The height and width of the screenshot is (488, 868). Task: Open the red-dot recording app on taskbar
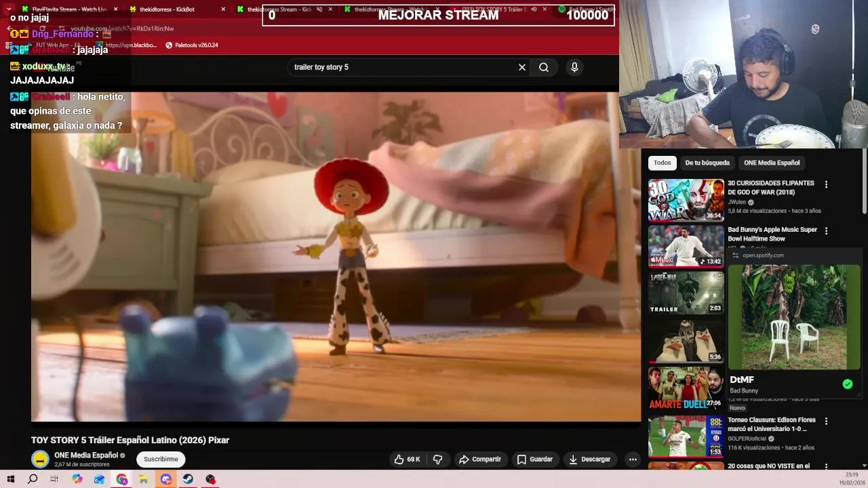(x=210, y=479)
